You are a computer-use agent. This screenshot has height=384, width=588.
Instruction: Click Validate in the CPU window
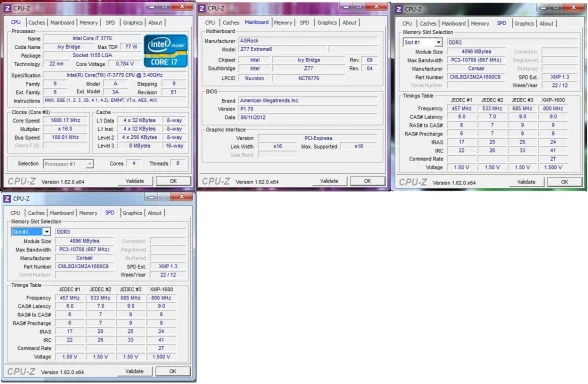(135, 181)
